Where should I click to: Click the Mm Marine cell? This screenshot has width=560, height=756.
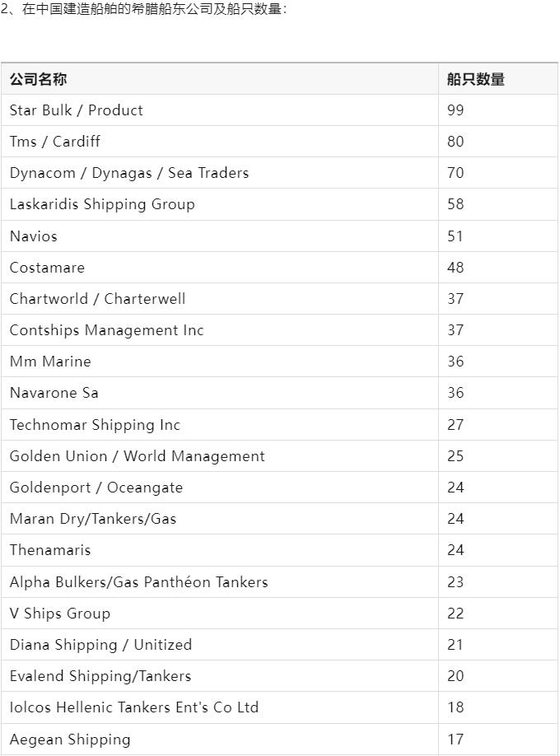219,362
